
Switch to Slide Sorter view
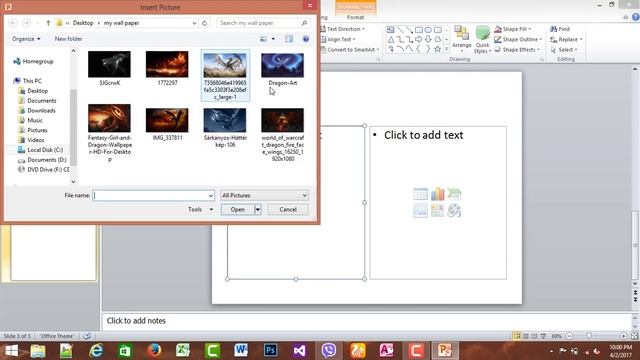(526, 336)
